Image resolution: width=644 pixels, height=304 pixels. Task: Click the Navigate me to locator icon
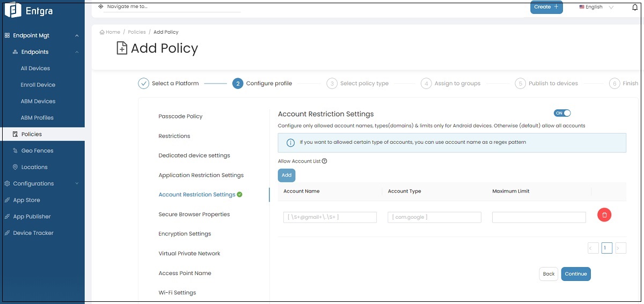(101, 6)
